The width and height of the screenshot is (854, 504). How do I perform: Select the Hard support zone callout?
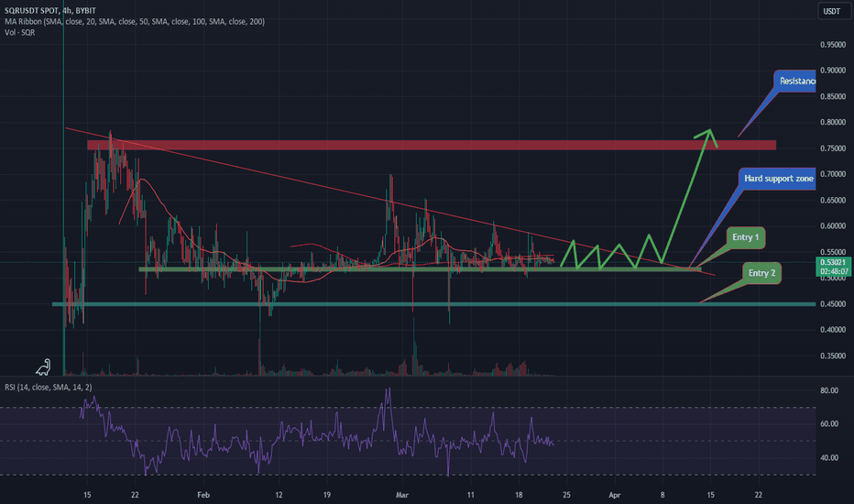(777, 179)
